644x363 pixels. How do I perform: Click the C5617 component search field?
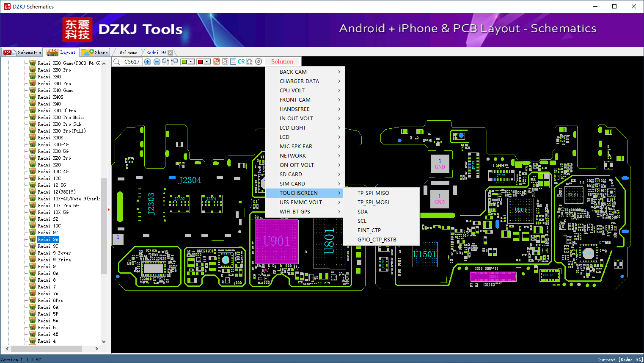tap(132, 62)
